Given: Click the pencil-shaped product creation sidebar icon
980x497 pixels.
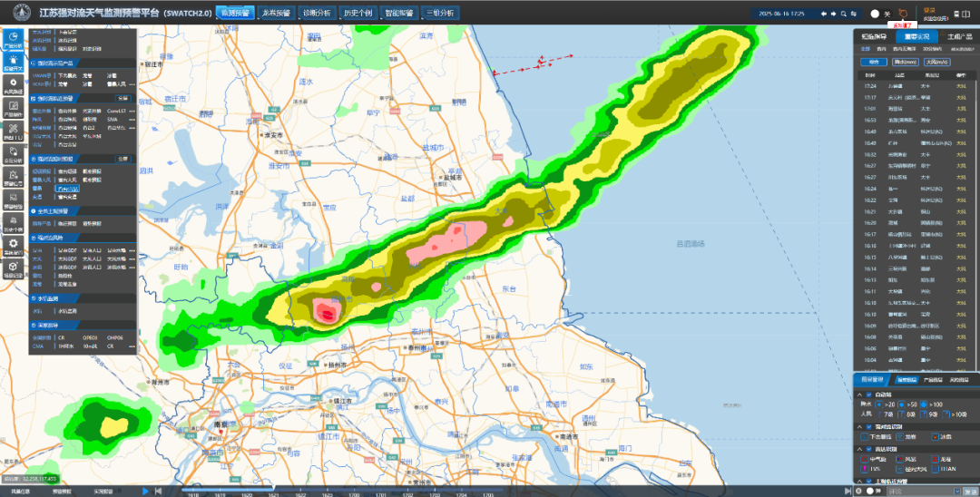Looking at the screenshot, I should tap(13, 108).
